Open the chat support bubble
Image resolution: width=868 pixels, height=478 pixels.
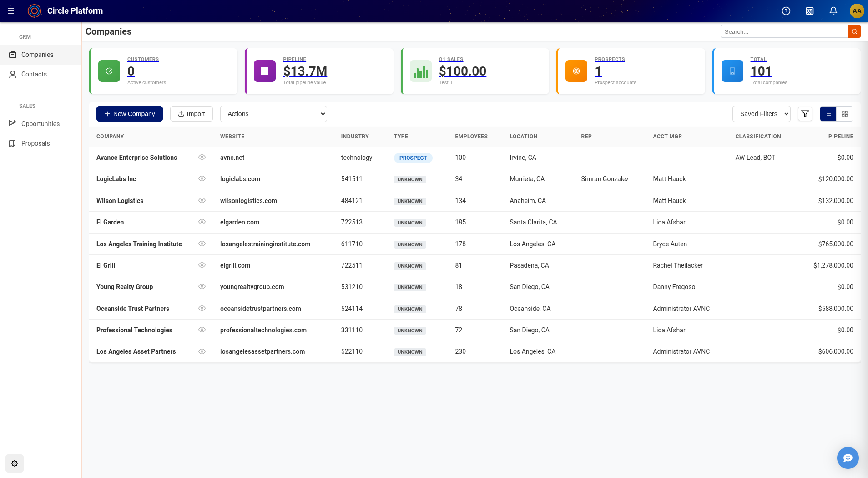848,458
